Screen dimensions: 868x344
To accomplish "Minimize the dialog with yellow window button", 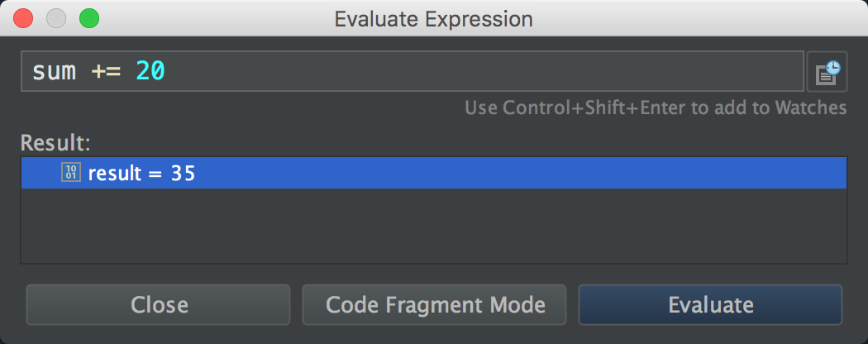I will click(x=56, y=17).
